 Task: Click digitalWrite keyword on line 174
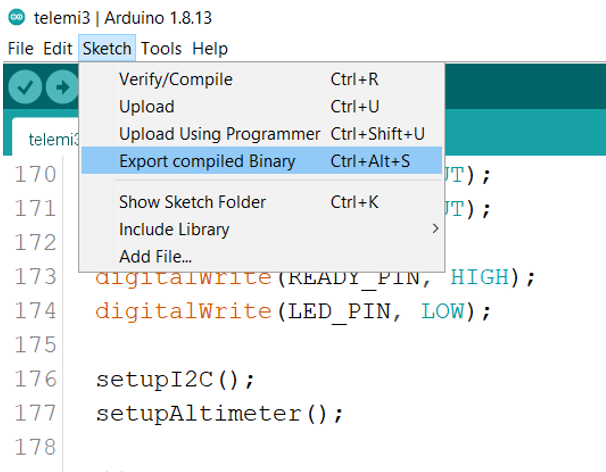(184, 312)
